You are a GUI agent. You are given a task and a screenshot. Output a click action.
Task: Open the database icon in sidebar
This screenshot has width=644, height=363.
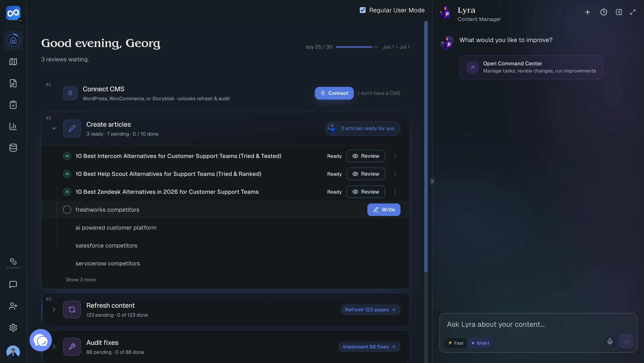click(13, 148)
